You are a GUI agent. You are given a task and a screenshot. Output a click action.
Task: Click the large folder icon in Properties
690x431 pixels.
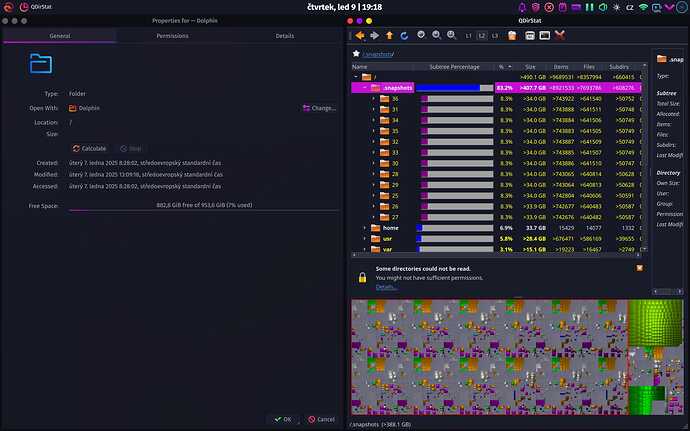pyautogui.click(x=41, y=63)
